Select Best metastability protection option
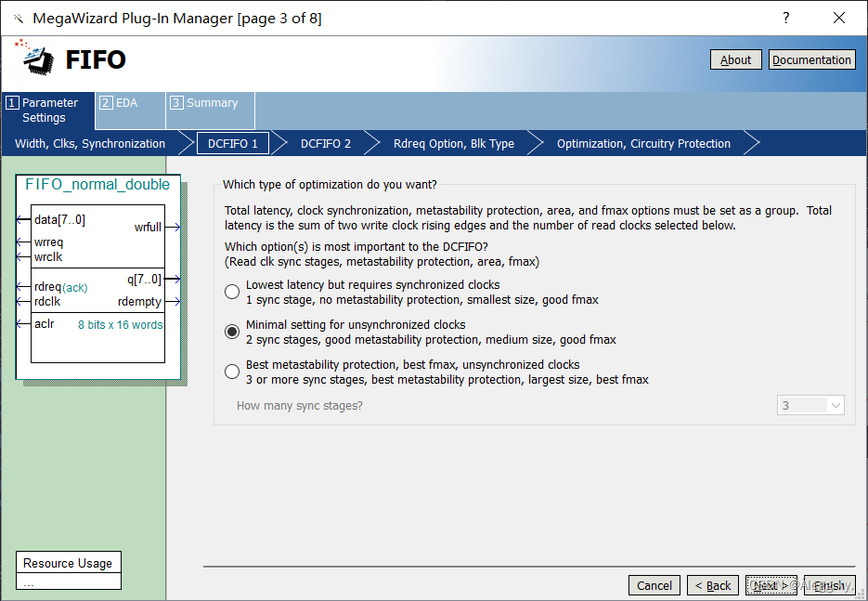868x601 pixels. [x=232, y=372]
